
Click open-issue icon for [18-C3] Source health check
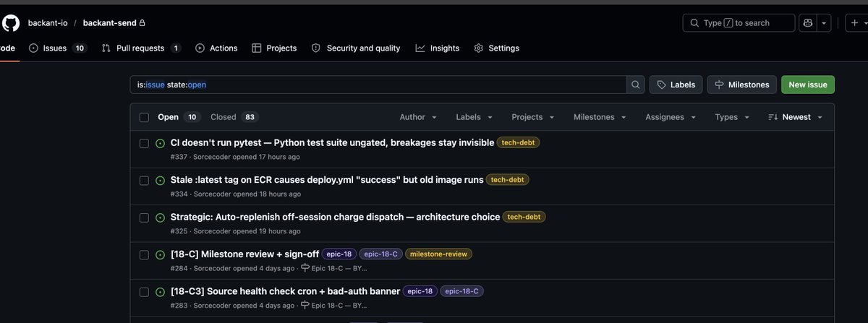161,292
